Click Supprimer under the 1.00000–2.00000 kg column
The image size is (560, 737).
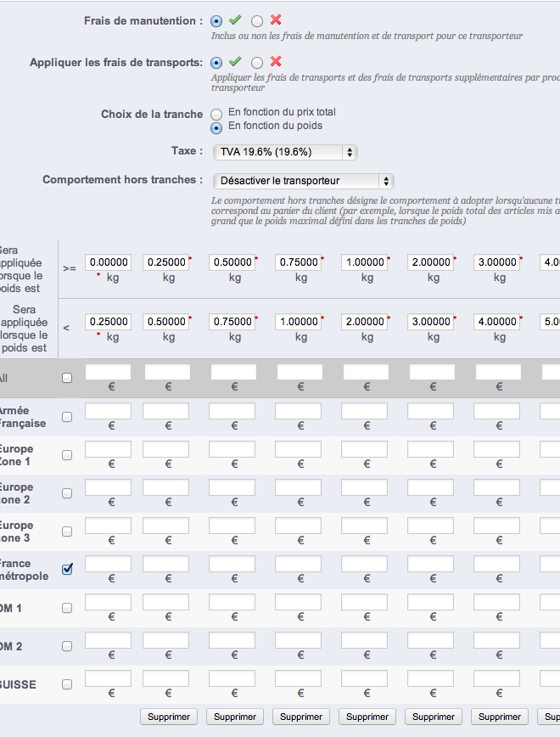367,717
